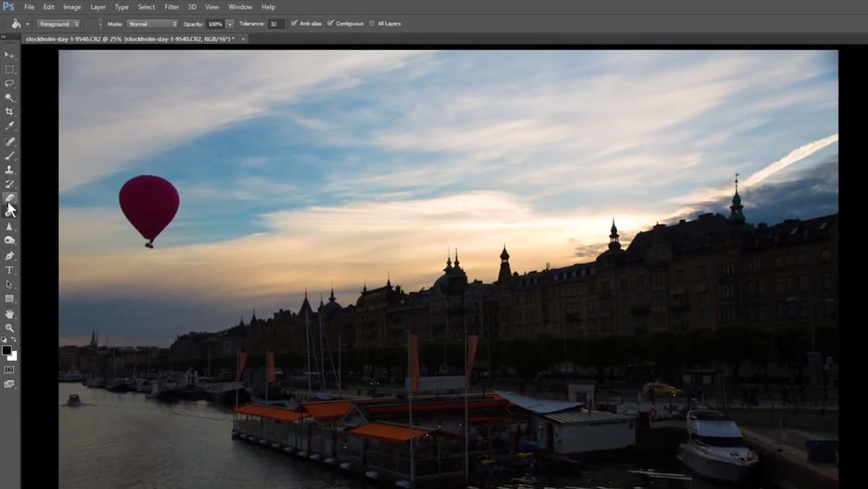Open the Edit menu
Screen dimensions: 868x489
click(x=48, y=7)
